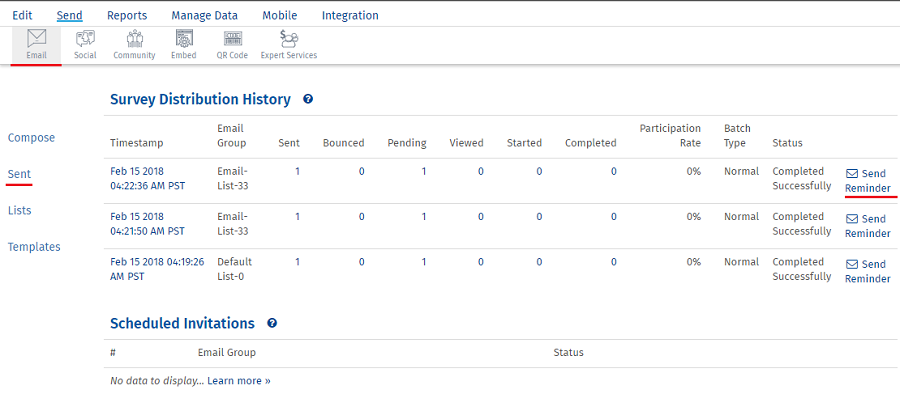Open the Community icon
Screen dimensions: 900x411
(x=134, y=44)
